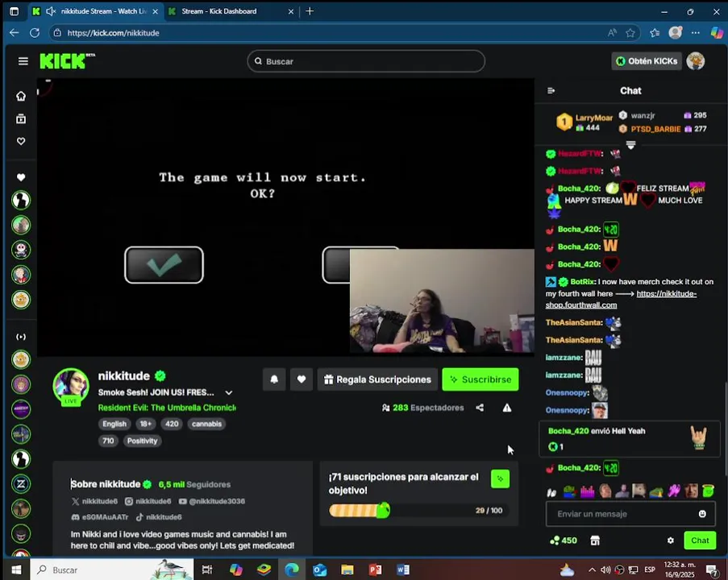Expand the stream title dropdown chevron
Image resolution: width=728 pixels, height=580 pixels.
229,392
